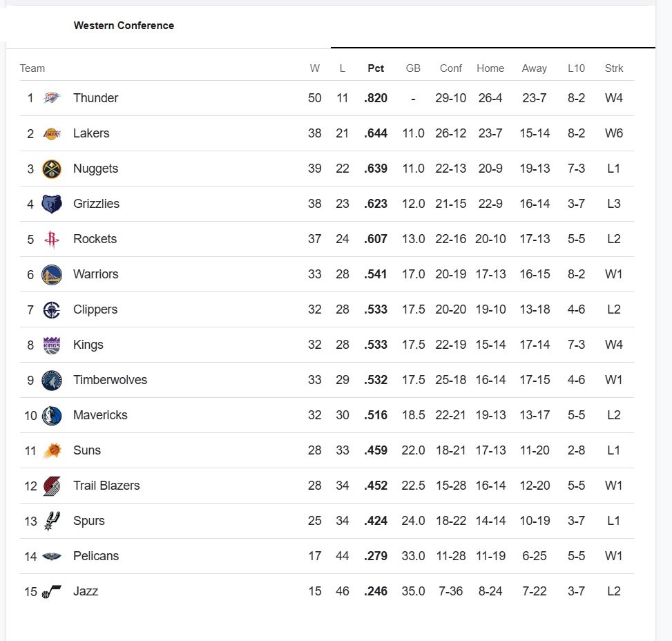Image resolution: width=672 pixels, height=641 pixels.
Task: Click the Spurs team logo
Action: coord(52,521)
